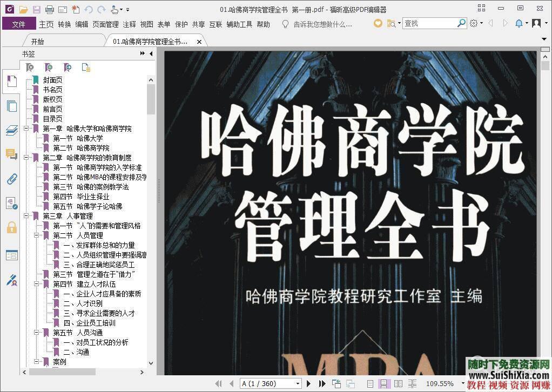Open the 保护 ribbon tab
The width and height of the screenshot is (552, 392).
coord(181,24)
